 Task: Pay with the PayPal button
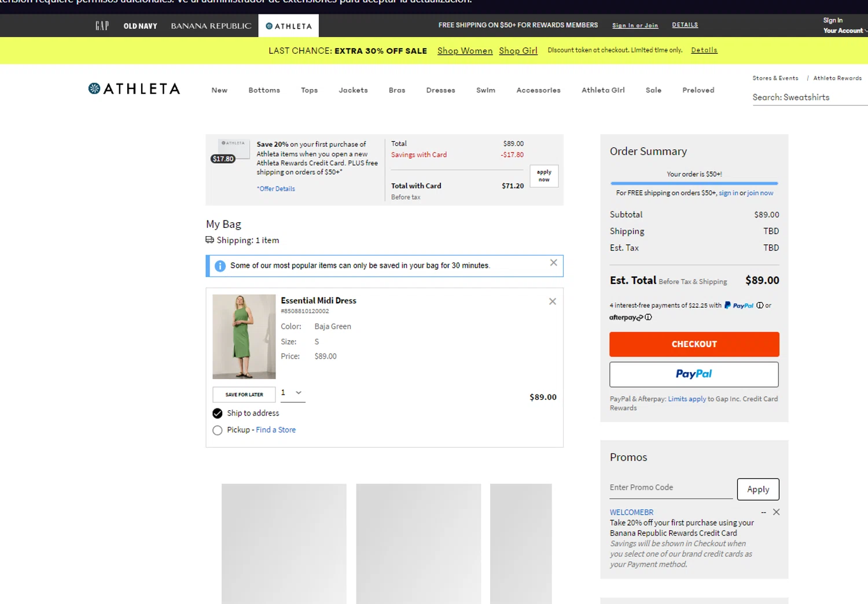694,374
